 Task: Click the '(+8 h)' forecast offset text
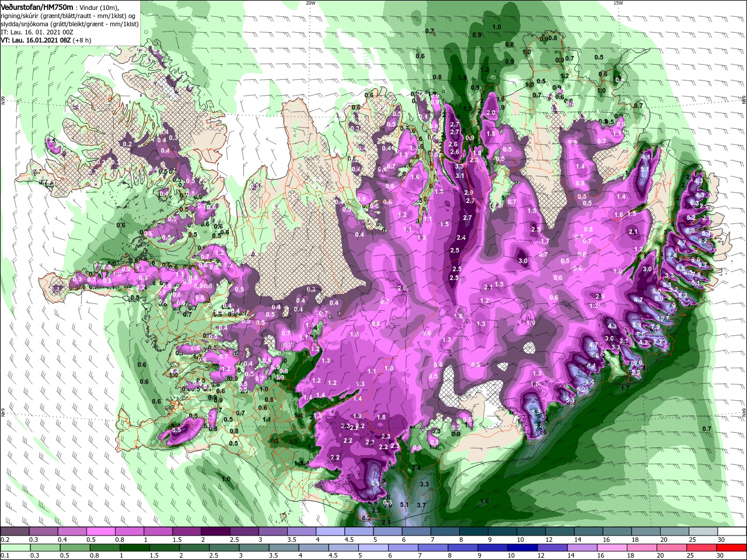point(82,40)
